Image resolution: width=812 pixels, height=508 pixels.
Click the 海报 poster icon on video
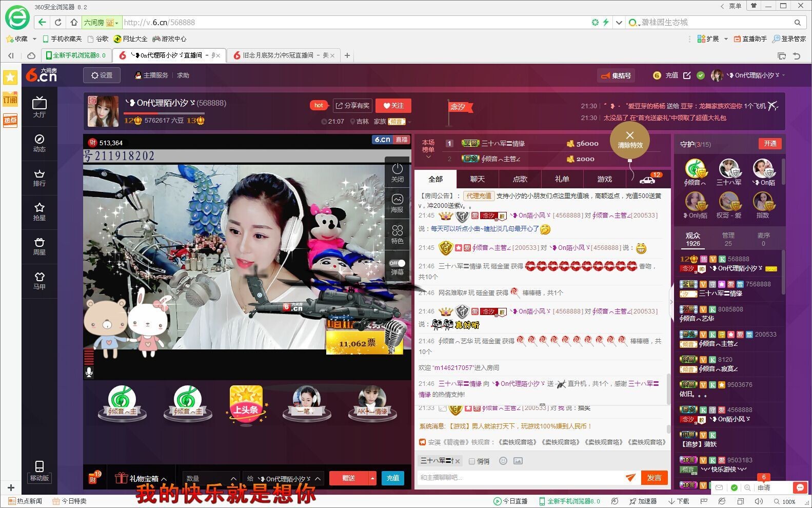397,203
